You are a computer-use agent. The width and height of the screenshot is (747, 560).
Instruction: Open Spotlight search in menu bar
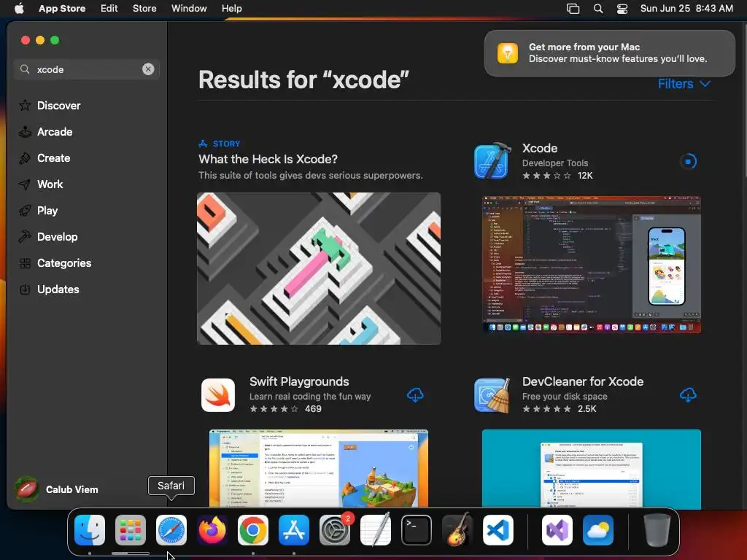click(598, 9)
